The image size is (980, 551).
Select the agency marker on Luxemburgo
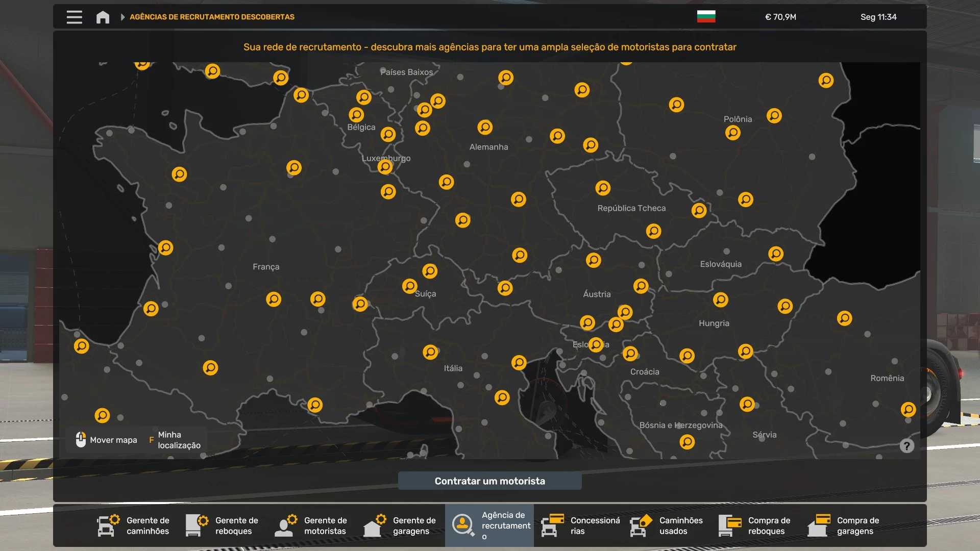click(x=385, y=166)
